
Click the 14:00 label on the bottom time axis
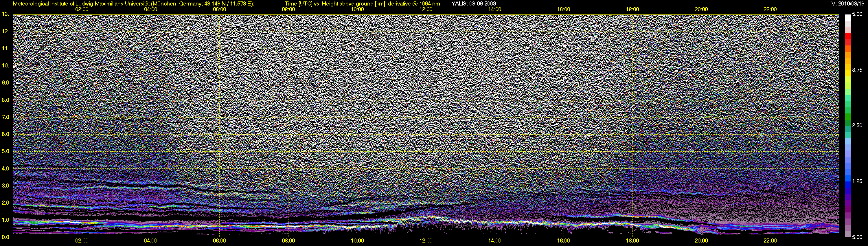pos(495,241)
